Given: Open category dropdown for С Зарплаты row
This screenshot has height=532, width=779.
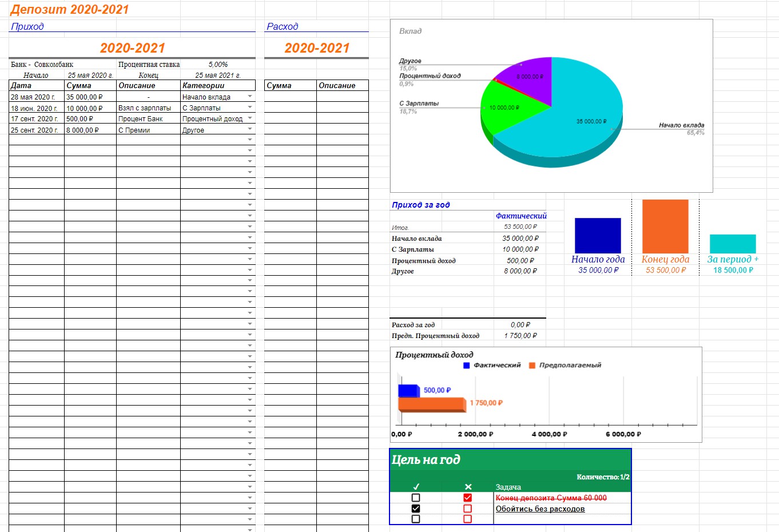Looking at the screenshot, I should click(250, 107).
